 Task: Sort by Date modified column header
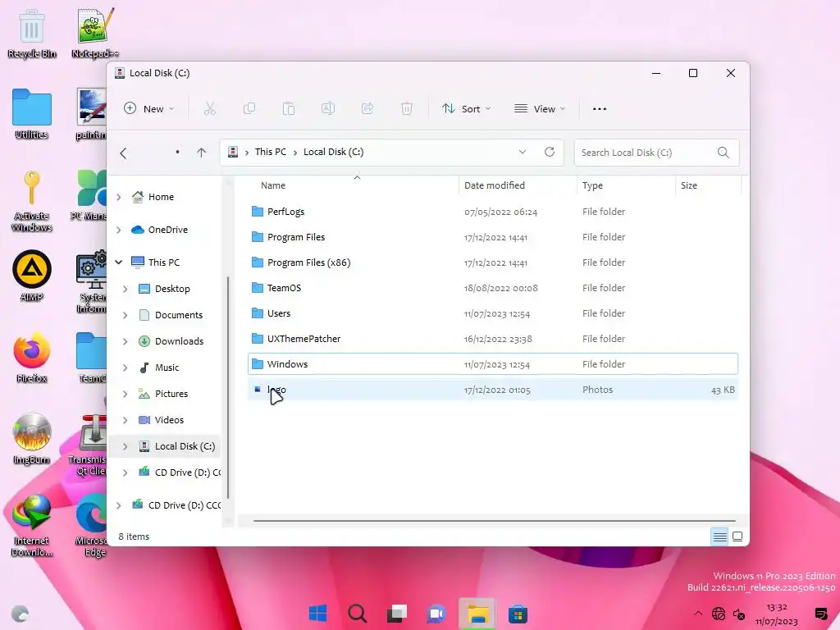(x=495, y=185)
